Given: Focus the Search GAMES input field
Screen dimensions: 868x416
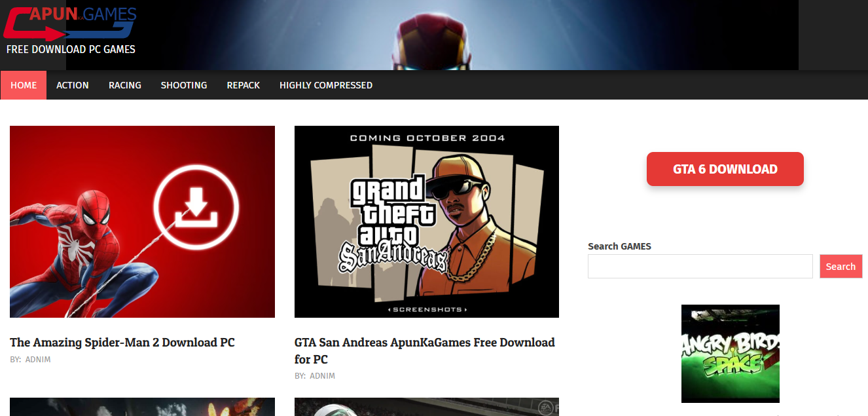Looking at the screenshot, I should [700, 267].
